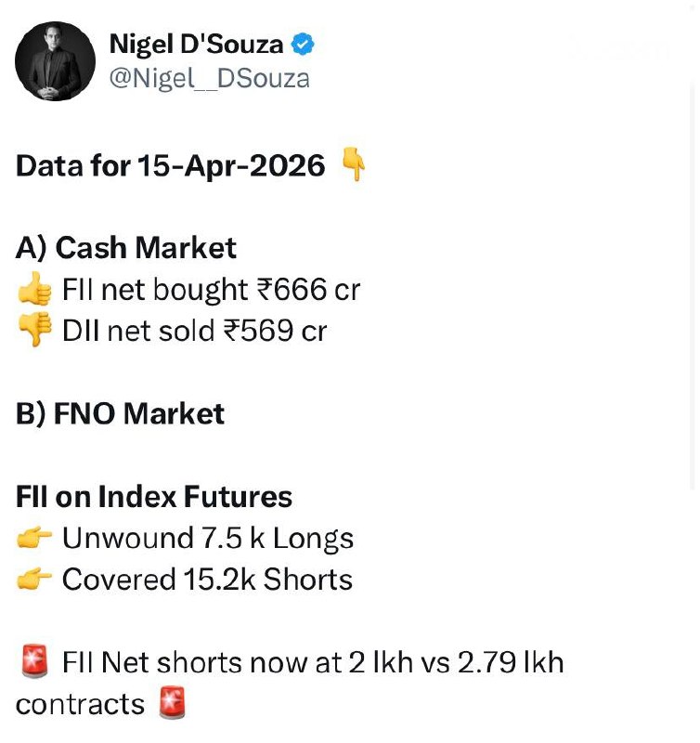
Task: Click the pointing emoji before Covered
Action: pyautogui.click(x=34, y=580)
